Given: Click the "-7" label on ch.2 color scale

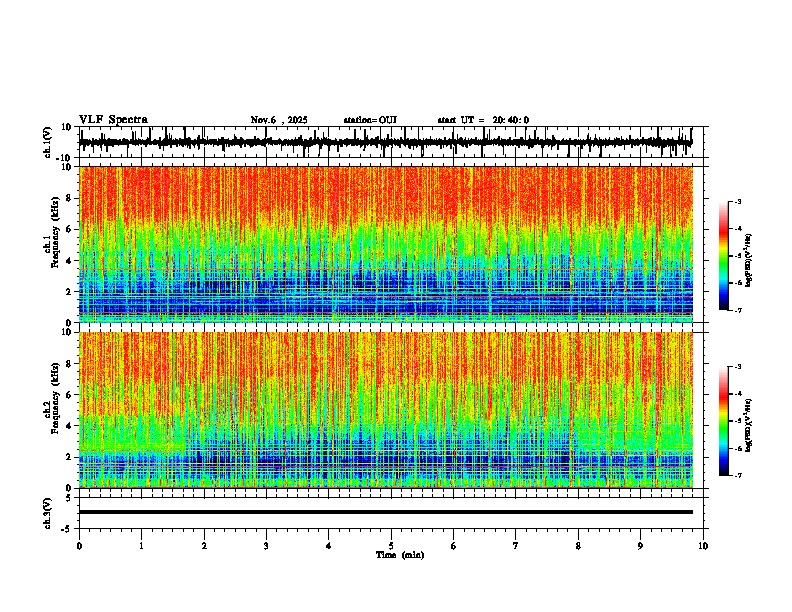Looking at the screenshot, I should [738, 476].
